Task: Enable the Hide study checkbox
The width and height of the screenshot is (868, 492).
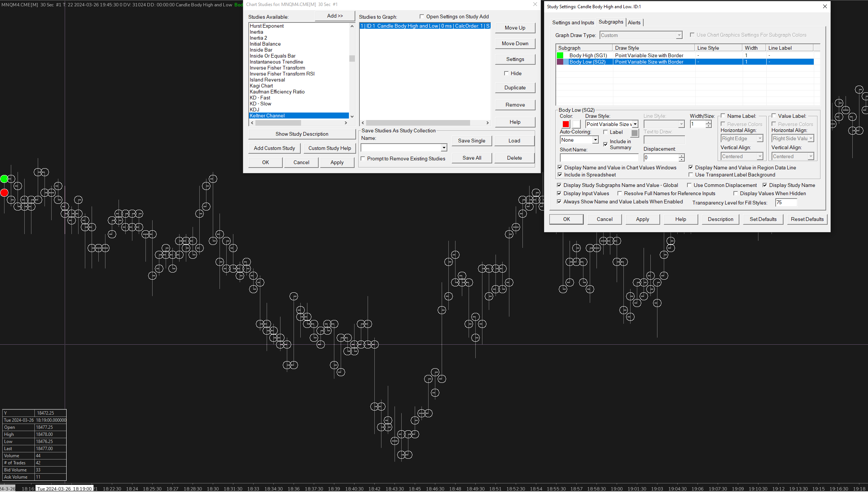Action: [506, 73]
